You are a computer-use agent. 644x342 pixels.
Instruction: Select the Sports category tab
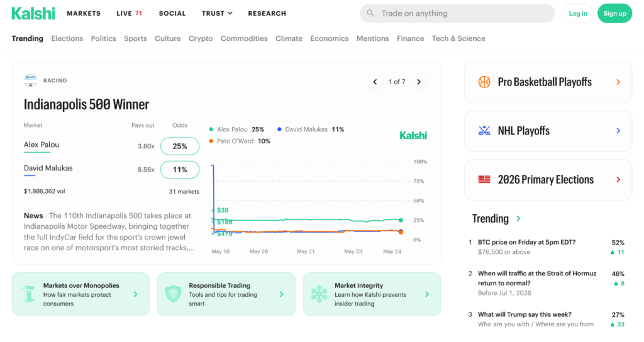[x=136, y=38]
